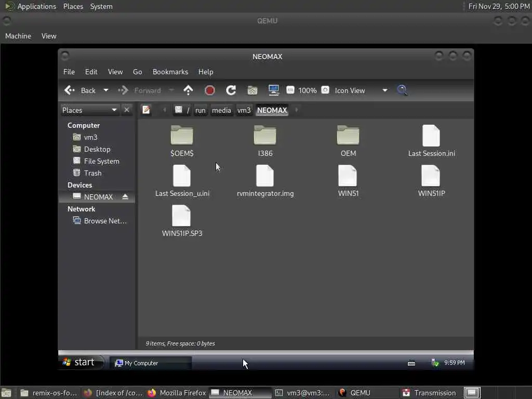Select the OEM folder
Viewport: 532px width, 399px height.
348,140
